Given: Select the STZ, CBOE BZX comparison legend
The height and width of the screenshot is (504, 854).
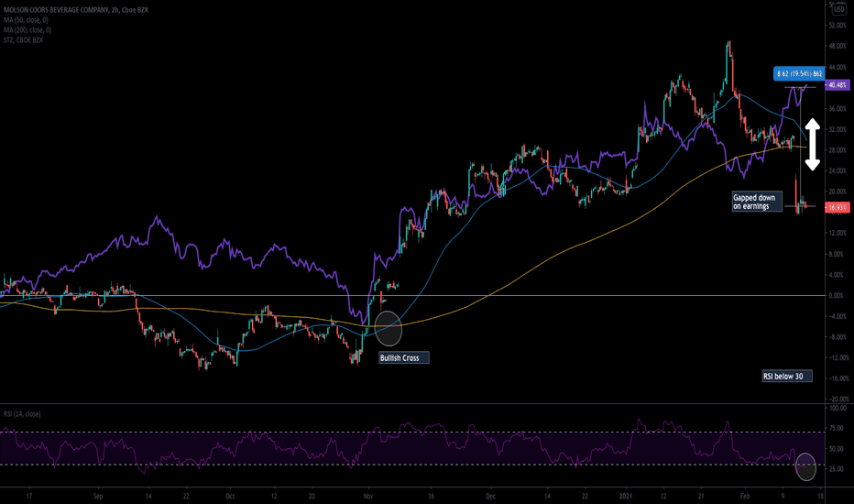Looking at the screenshot, I should [24, 40].
